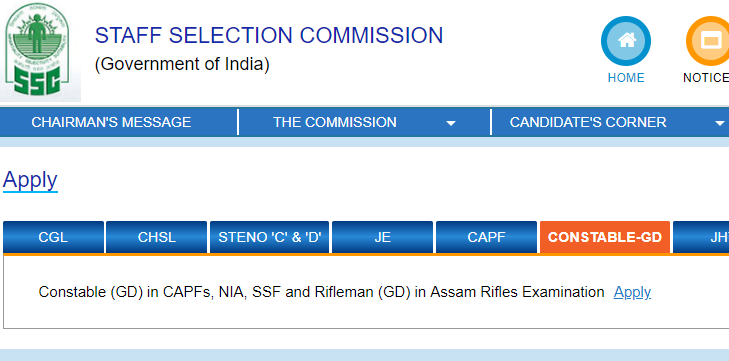Expand Candidate's Corner dropdown arrow
Screen dimensions: 729x361
coord(720,124)
